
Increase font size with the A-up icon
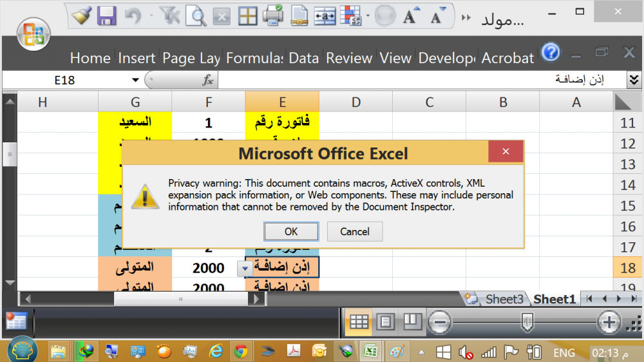tap(411, 16)
